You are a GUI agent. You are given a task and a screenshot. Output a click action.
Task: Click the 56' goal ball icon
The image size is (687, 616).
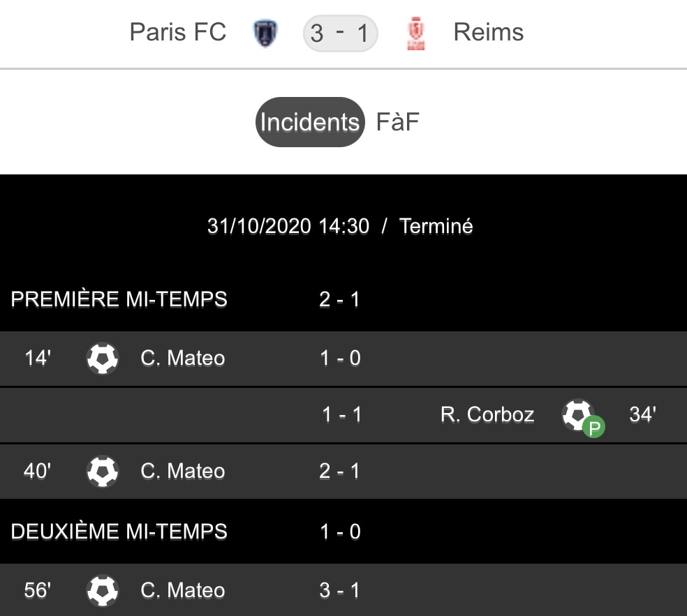click(x=103, y=591)
